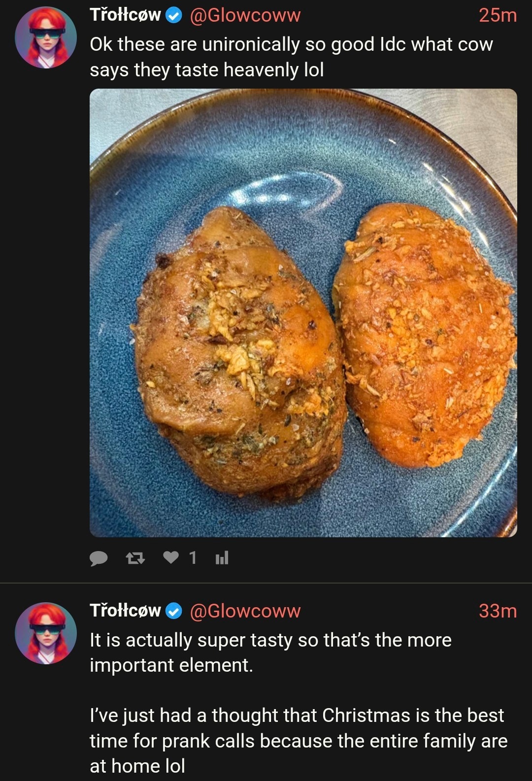Open the 25m timestamp link

pos(498,15)
